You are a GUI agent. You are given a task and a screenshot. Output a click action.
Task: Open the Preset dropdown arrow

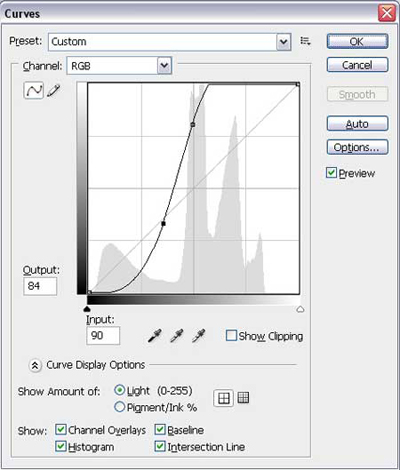coord(284,42)
